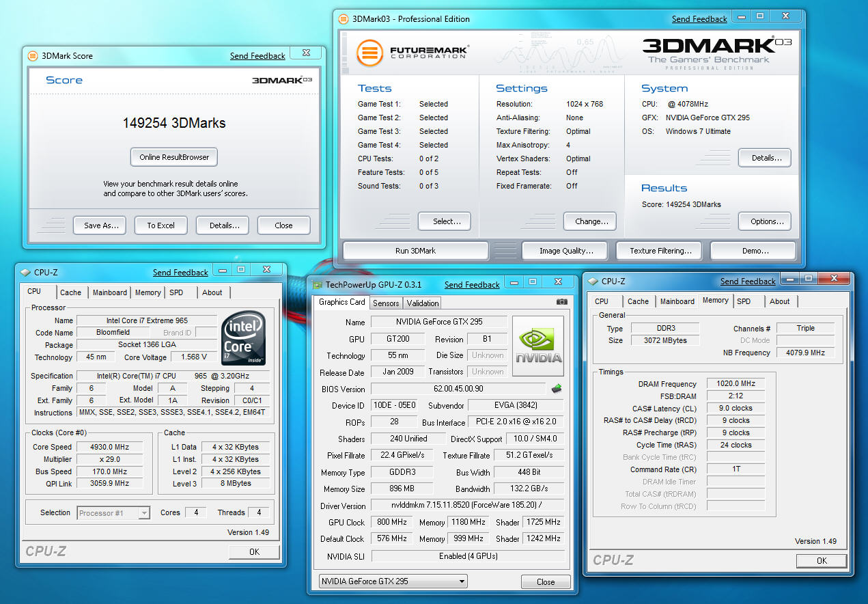Click the 149254 3DMarks score text
Viewport: 868px width, 604px height.
[x=174, y=124]
